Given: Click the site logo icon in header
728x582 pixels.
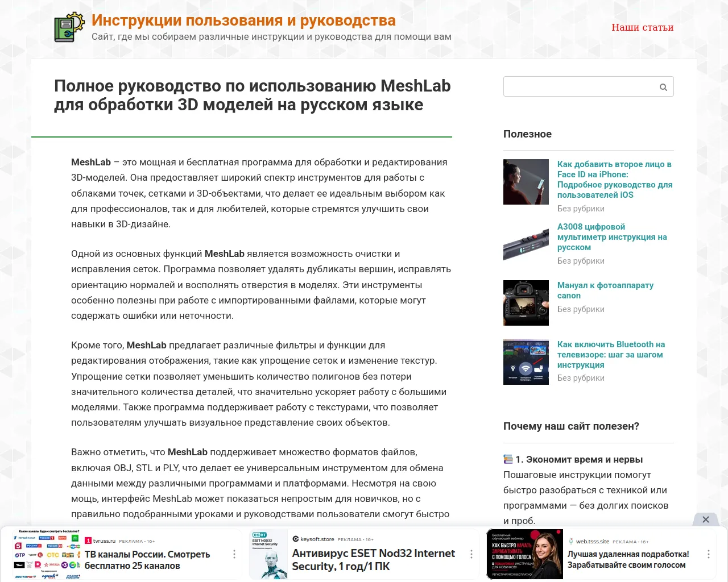Looking at the screenshot, I should [69, 27].
